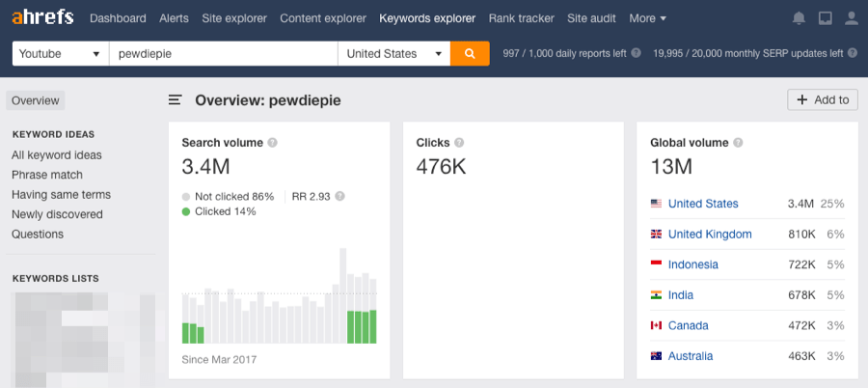The height and width of the screenshot is (388, 868).
Task: Select Keywords explorer in navigation
Action: (427, 18)
